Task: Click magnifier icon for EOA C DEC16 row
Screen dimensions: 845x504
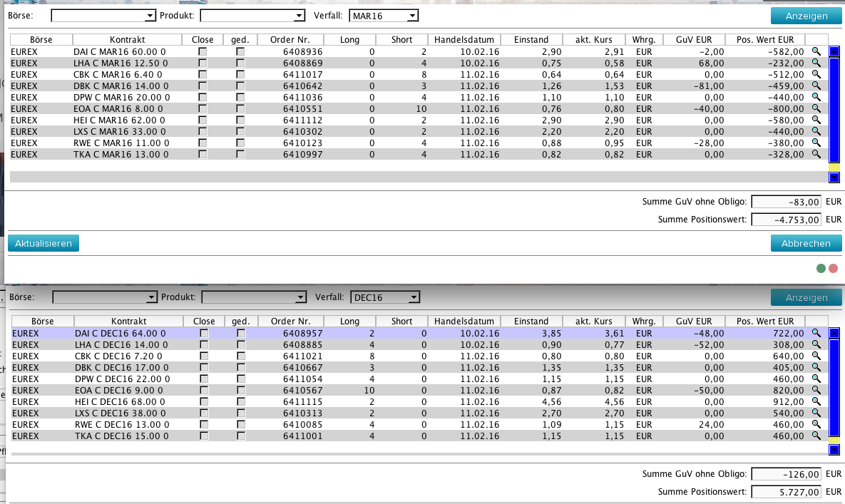Action: 816,390
